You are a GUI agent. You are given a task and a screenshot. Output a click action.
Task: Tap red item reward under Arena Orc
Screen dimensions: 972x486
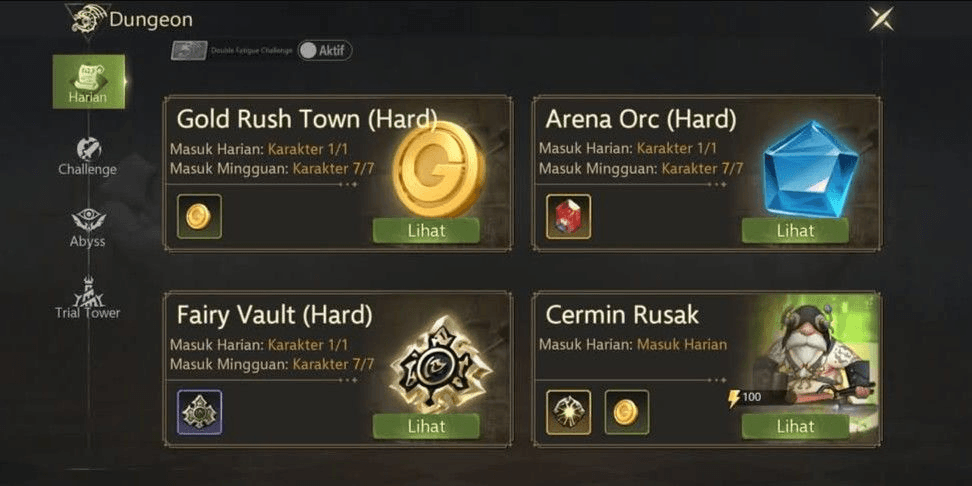(x=568, y=216)
